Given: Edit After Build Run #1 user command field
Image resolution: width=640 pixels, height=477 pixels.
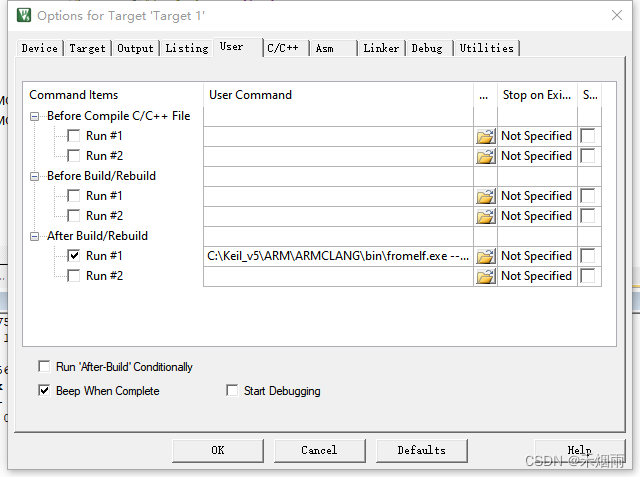Looking at the screenshot, I should coord(338,256).
